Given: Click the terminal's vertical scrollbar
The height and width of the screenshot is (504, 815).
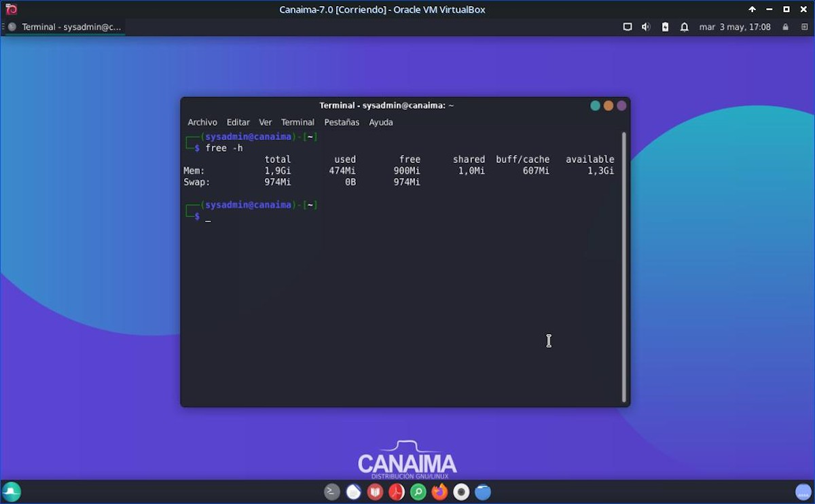Looking at the screenshot, I should [624, 266].
